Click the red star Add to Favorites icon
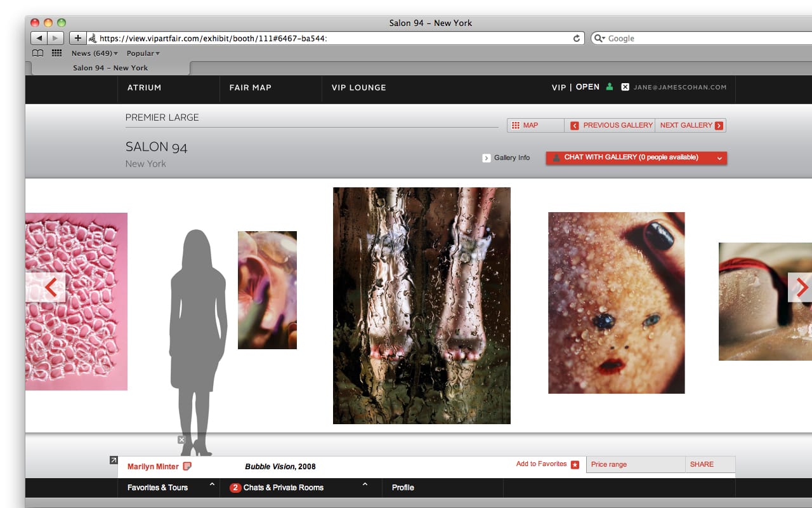Screen dimensions: 812x508 (575, 465)
